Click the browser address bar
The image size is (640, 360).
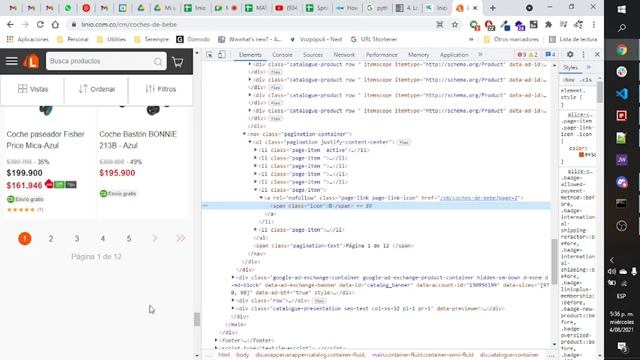(253, 24)
